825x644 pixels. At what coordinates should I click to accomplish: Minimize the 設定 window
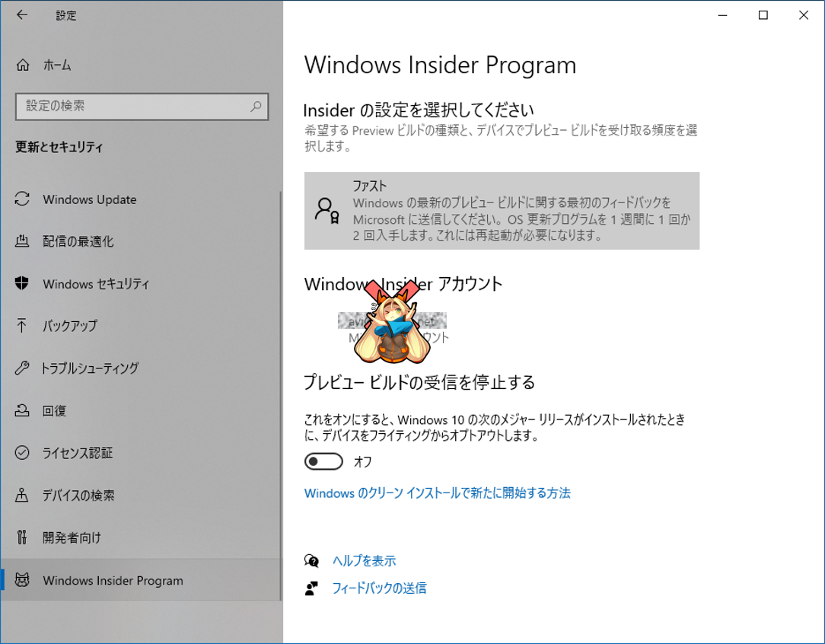(723, 15)
